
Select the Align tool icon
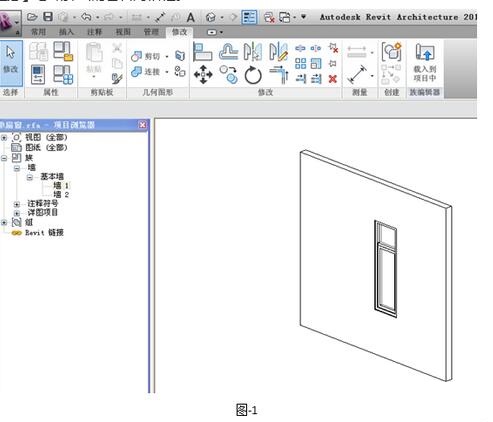(202, 52)
